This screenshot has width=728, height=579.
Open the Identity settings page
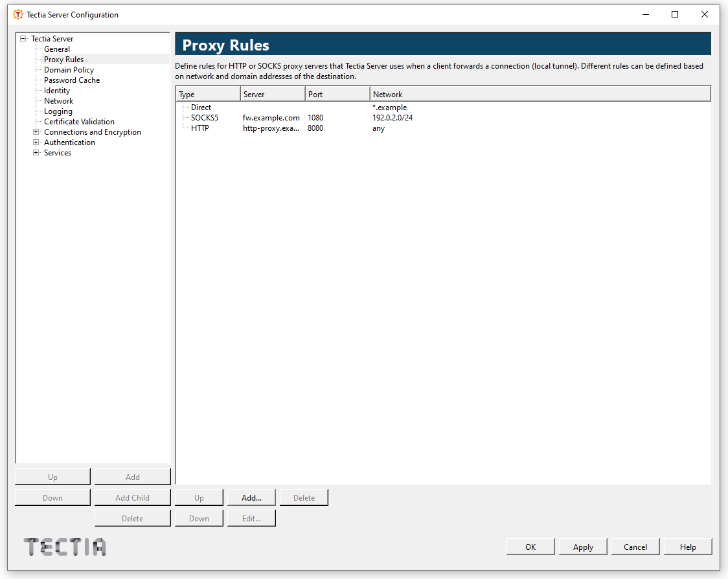pos(56,91)
